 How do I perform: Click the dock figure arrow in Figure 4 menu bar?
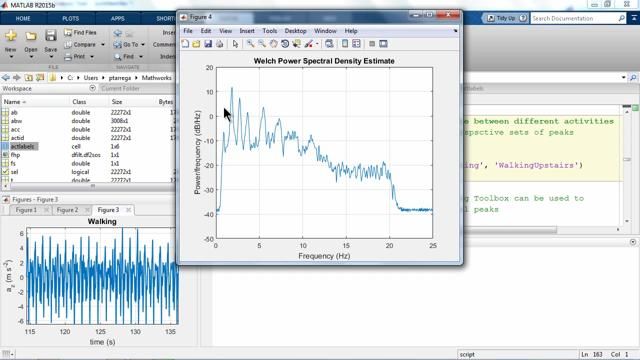tap(456, 31)
